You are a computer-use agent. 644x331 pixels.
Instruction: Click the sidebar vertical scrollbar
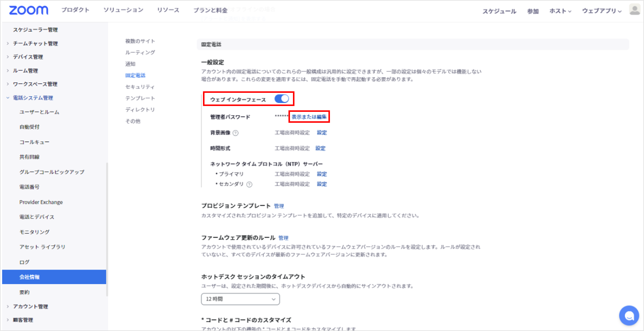[x=107, y=229]
